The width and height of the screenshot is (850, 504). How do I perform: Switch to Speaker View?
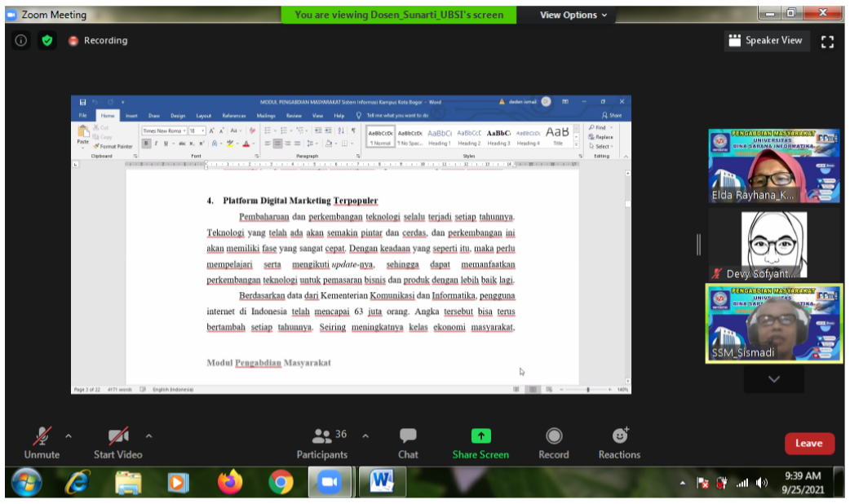point(767,41)
